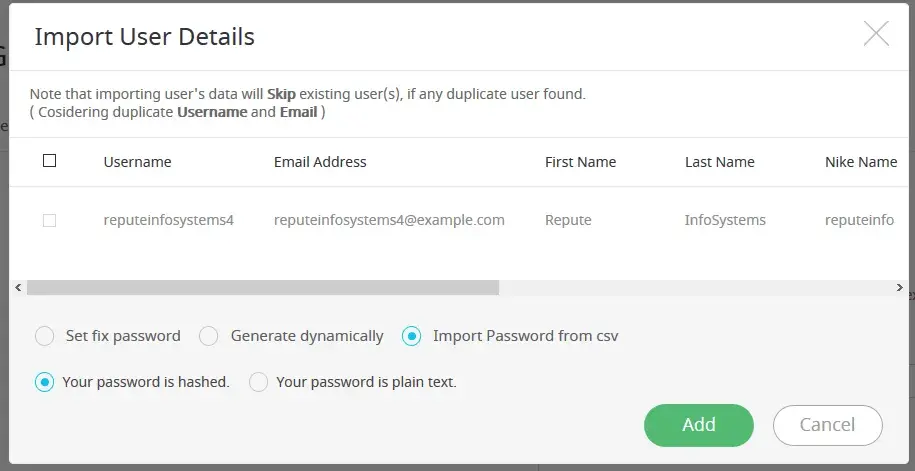Select Your password is plain text option
Screen dimensions: 915x471
259,382
